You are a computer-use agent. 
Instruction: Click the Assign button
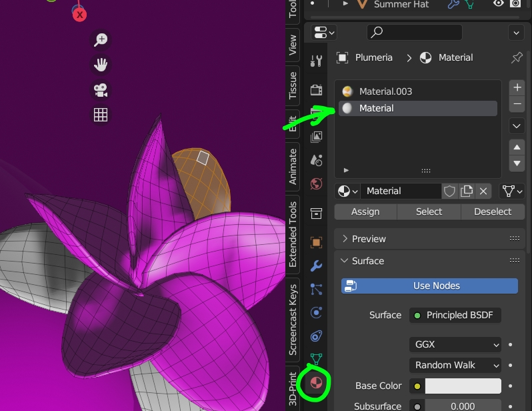[365, 212]
